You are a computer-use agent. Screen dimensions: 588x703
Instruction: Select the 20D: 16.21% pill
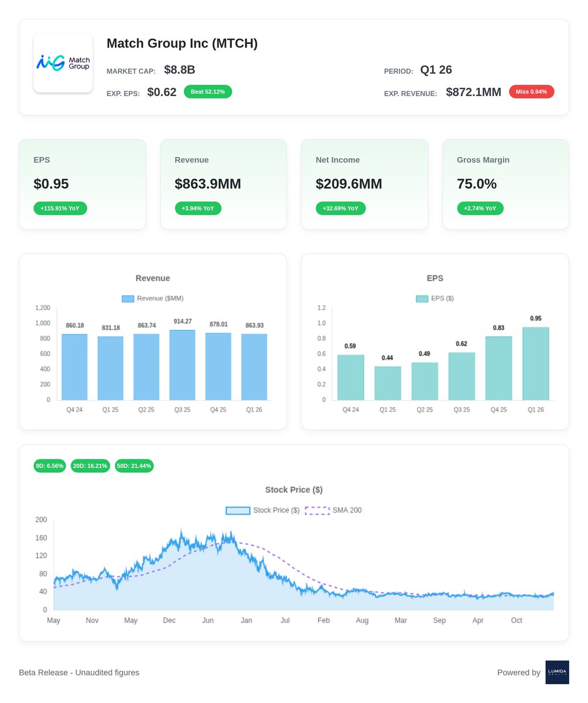click(90, 466)
